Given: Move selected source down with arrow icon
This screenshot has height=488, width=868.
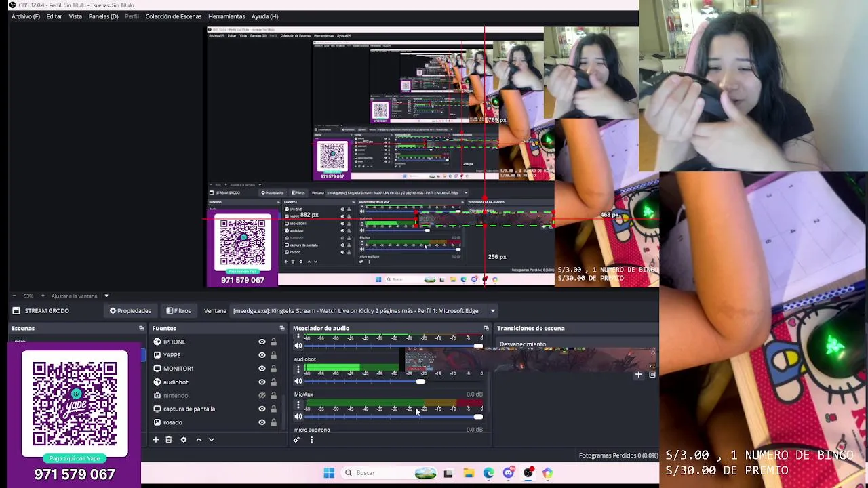Looking at the screenshot, I should click(x=211, y=440).
